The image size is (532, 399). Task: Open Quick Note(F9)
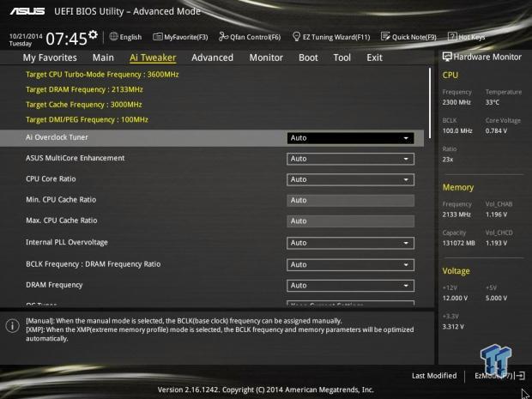point(408,37)
